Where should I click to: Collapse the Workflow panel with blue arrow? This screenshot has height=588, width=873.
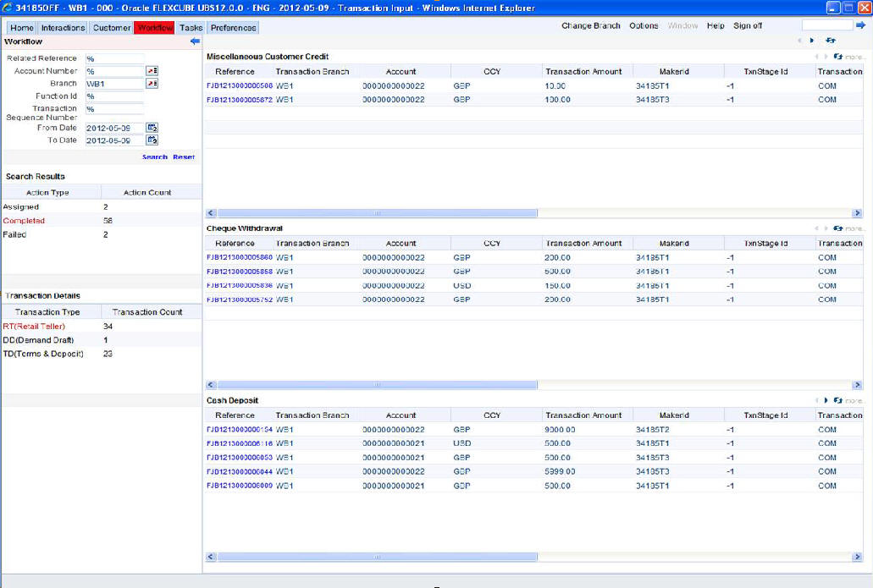coord(195,41)
